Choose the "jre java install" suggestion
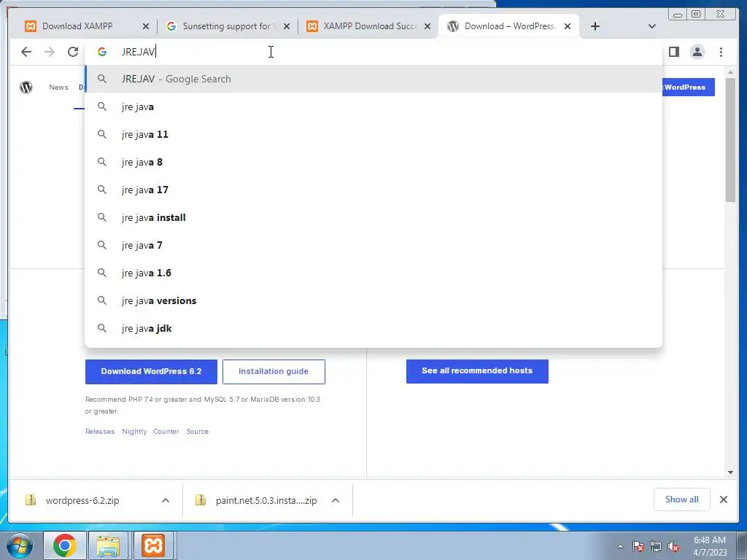This screenshot has width=747, height=560. 373,217
